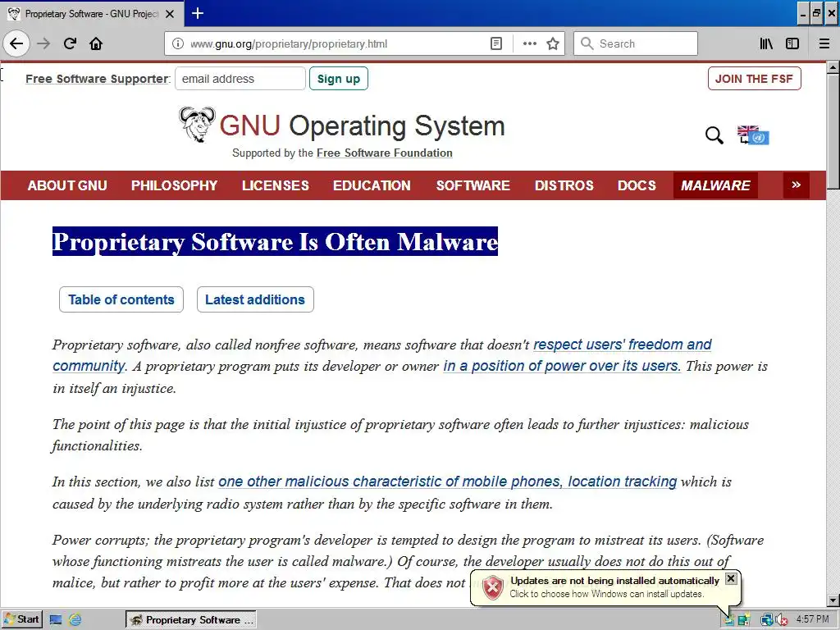Open a new browser tab
The width and height of the screenshot is (840, 630).
197,13
